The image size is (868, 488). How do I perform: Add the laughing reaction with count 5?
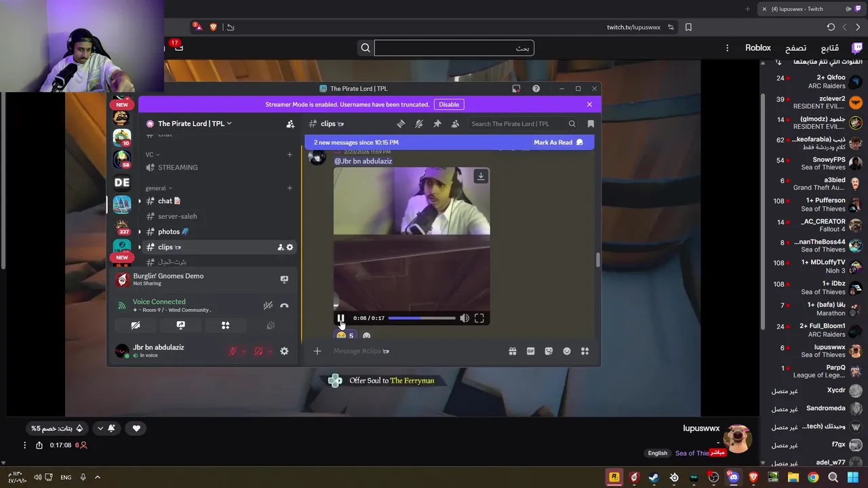point(346,335)
